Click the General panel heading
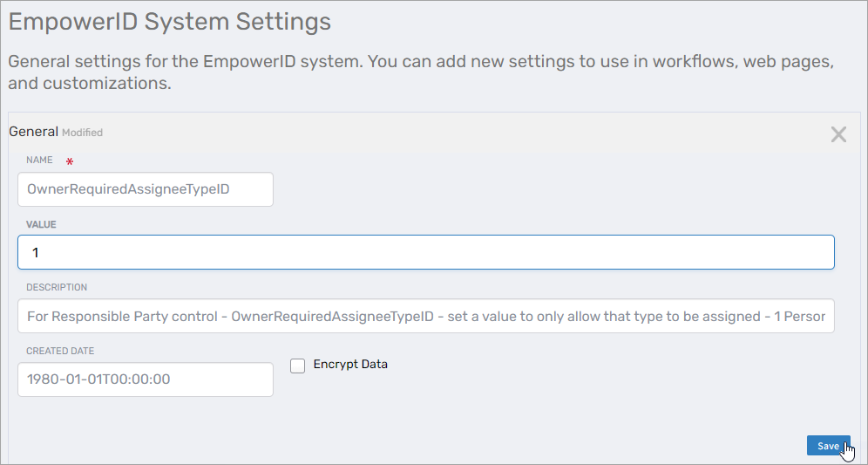 [33, 132]
